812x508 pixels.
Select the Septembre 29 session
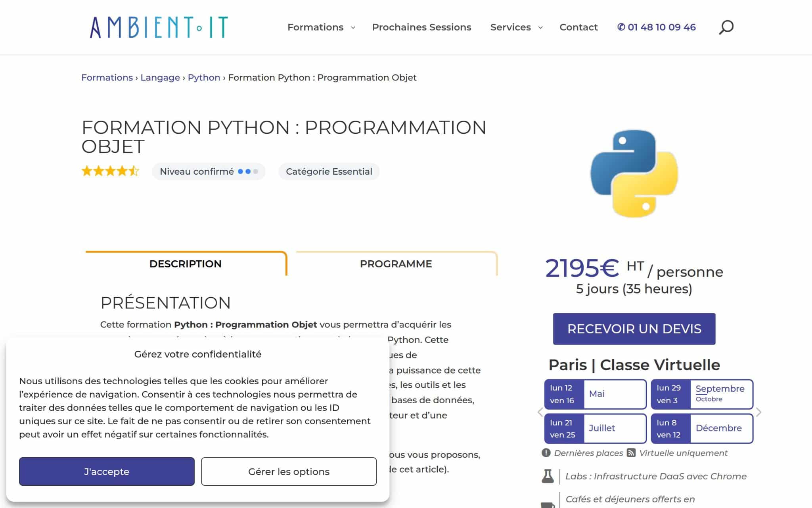click(702, 394)
